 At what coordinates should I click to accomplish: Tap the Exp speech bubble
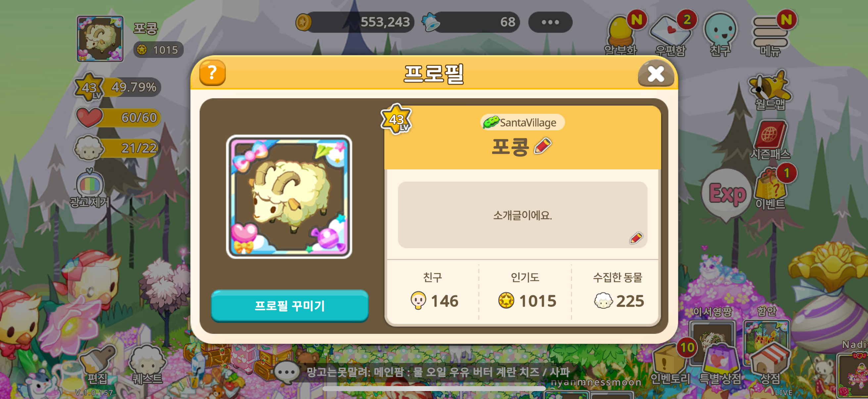[726, 194]
